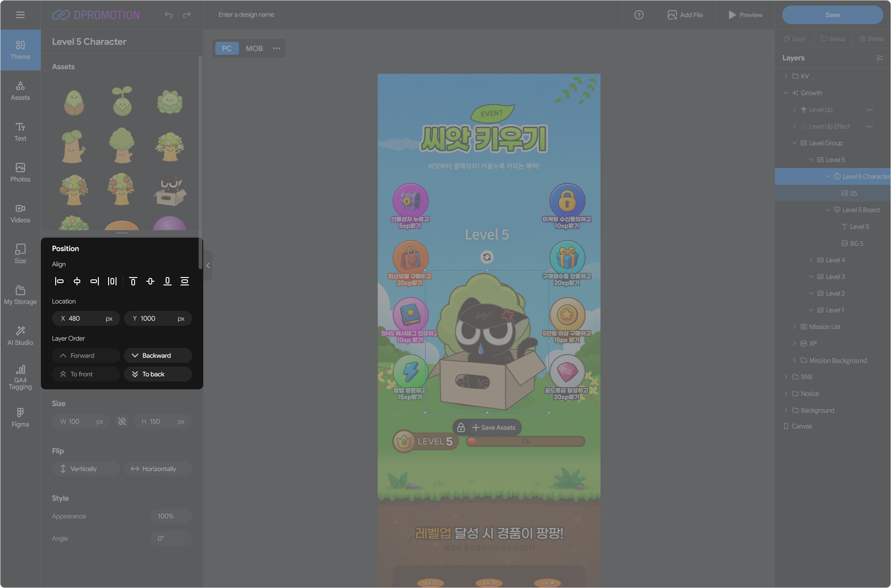Collapse the Level 5 Board layer
Screen dimensions: 891x588
coord(827,210)
